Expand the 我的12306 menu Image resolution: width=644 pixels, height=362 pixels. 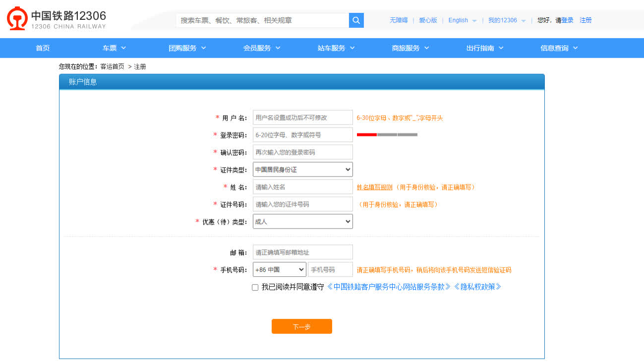click(523, 21)
